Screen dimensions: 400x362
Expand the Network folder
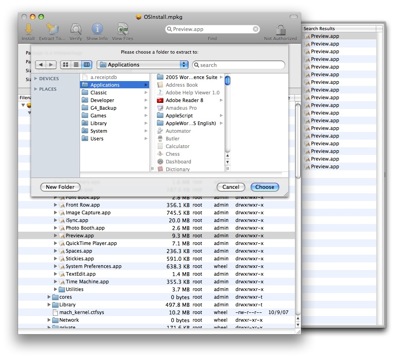[49, 320]
